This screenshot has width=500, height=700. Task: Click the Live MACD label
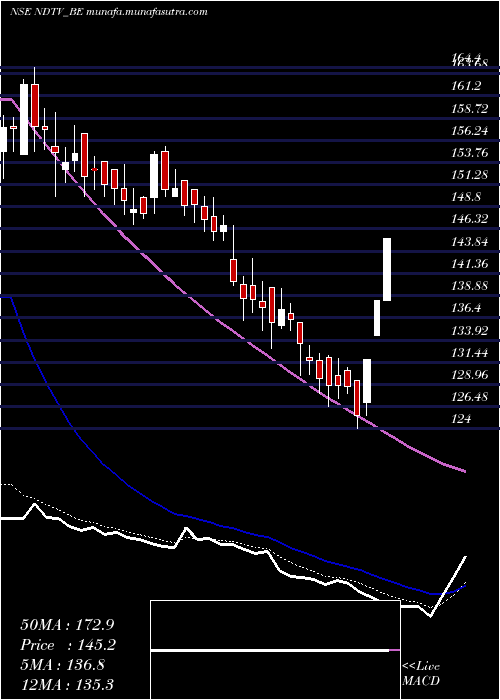tap(421, 674)
